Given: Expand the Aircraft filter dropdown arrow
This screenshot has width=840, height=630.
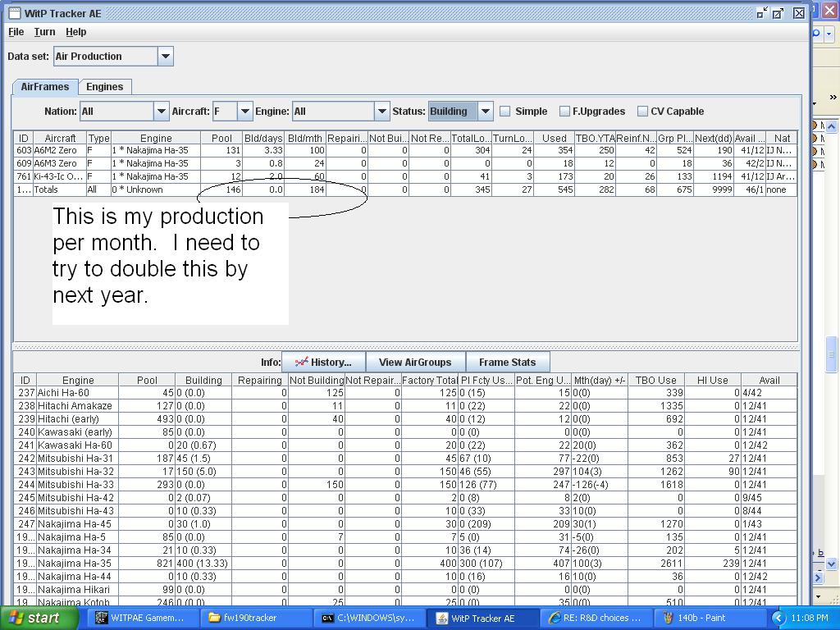Looking at the screenshot, I should pos(244,112).
